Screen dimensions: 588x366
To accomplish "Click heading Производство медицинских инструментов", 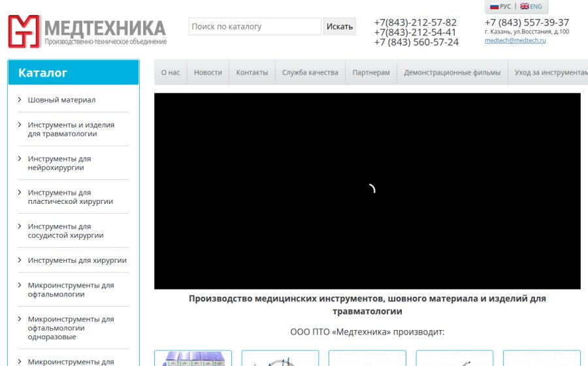I will tap(367, 305).
